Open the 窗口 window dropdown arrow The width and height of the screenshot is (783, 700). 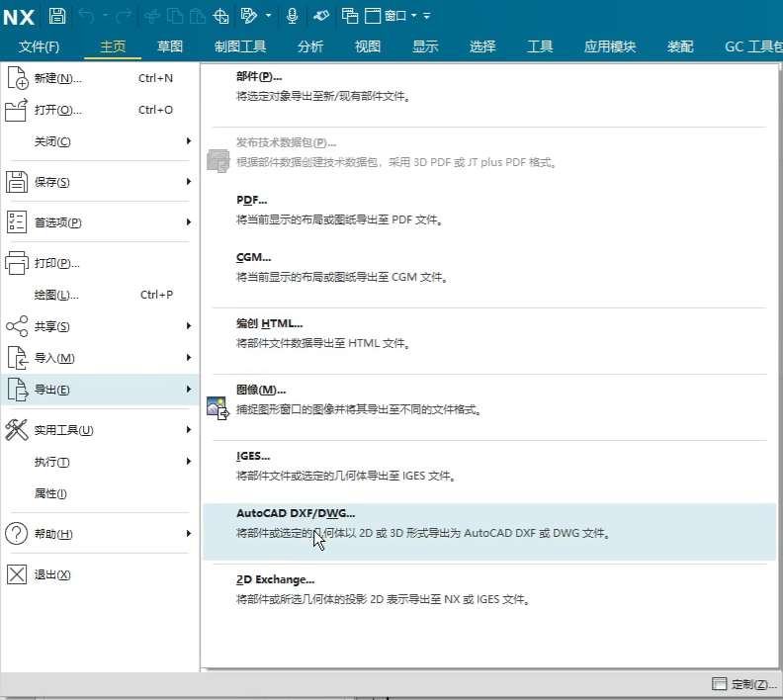point(414,16)
